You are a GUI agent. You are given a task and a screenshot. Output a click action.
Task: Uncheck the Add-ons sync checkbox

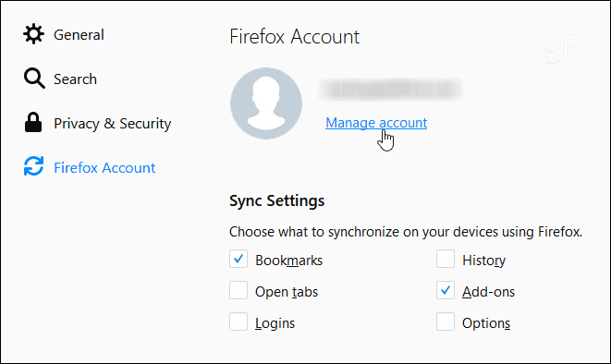pos(446,290)
